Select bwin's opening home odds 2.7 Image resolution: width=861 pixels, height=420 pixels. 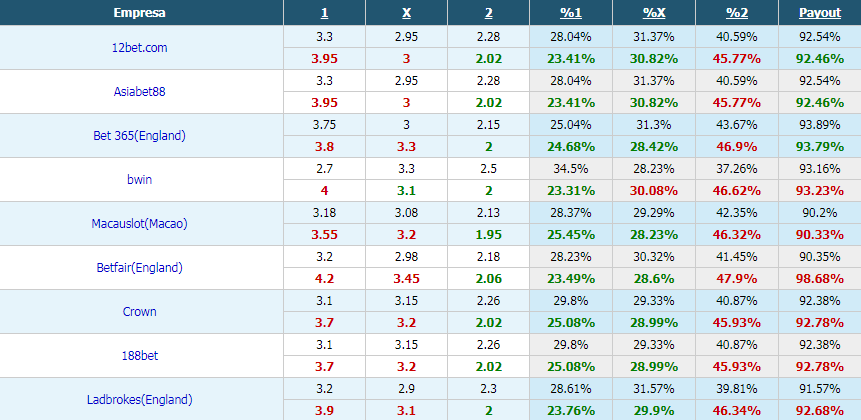324,169
